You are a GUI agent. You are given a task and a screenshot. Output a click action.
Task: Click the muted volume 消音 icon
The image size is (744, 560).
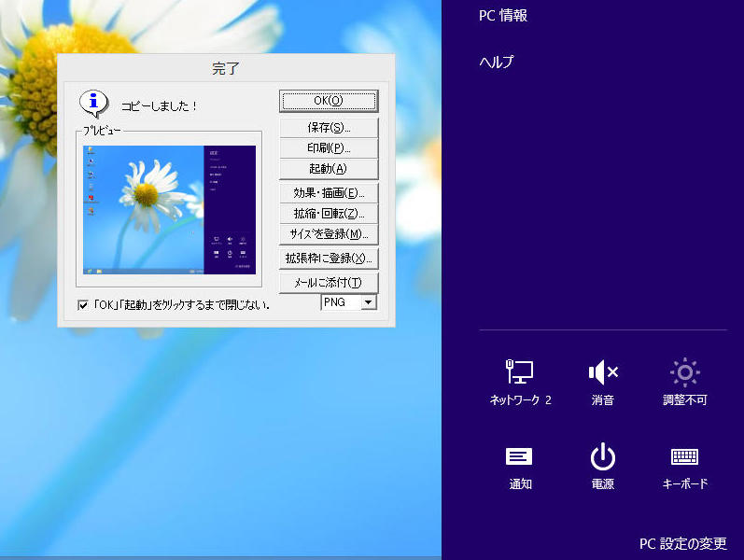(x=602, y=373)
